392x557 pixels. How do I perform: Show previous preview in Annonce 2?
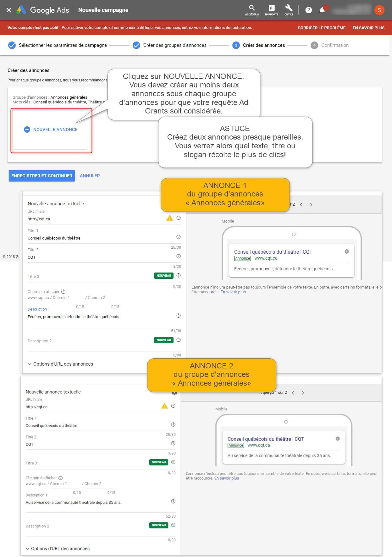[x=293, y=393]
